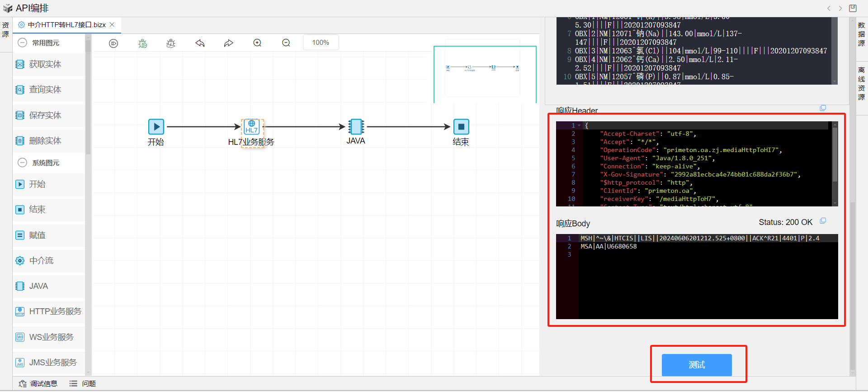Viewport: 868px width, 392px height.
Task: Copy the 响应Header content
Action: click(823, 108)
